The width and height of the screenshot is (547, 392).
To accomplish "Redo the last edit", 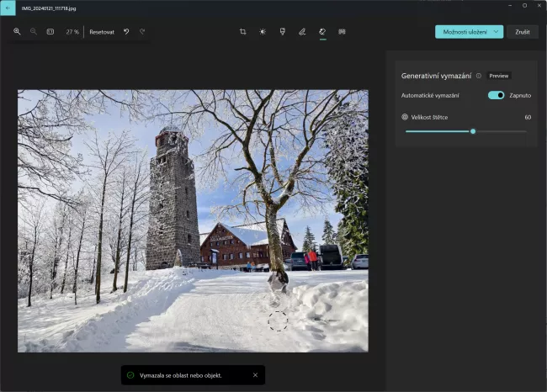I will pyautogui.click(x=142, y=32).
